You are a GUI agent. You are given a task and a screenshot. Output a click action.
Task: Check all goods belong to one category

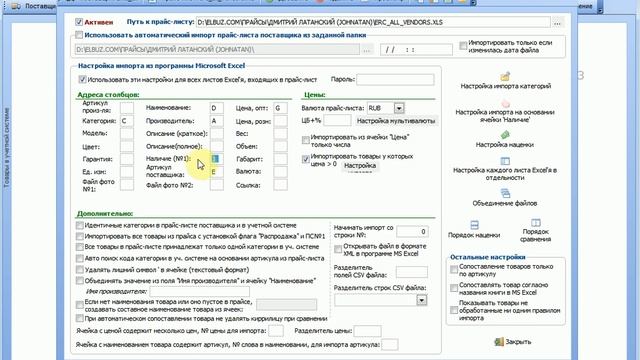pos(80,247)
